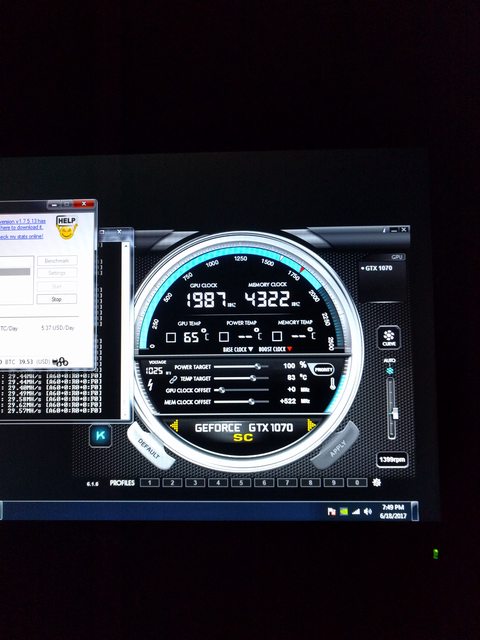
Task: Click the DEFAULT button
Action: [x=149, y=447]
